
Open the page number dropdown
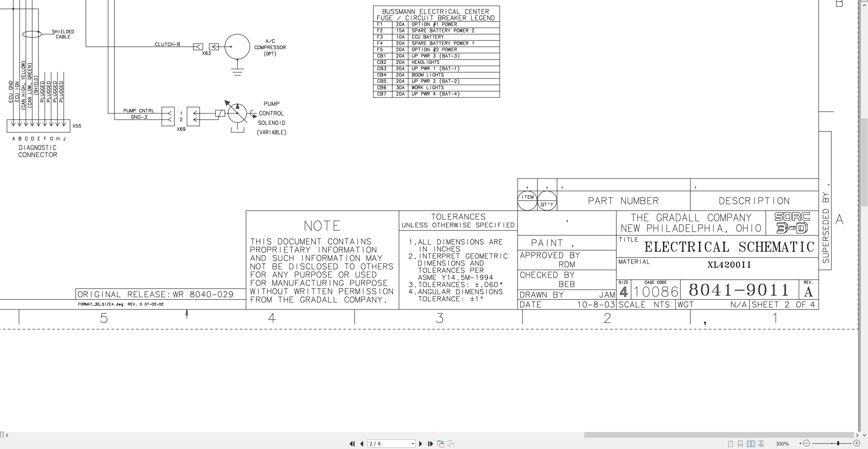pos(413,444)
